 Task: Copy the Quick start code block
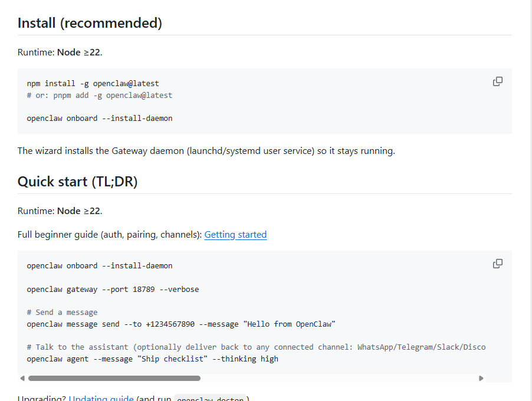pyautogui.click(x=497, y=264)
